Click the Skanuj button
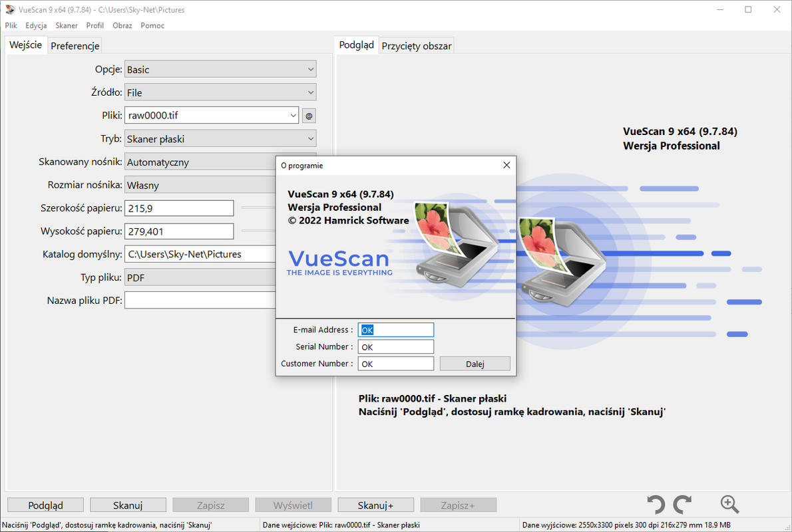 [128, 505]
